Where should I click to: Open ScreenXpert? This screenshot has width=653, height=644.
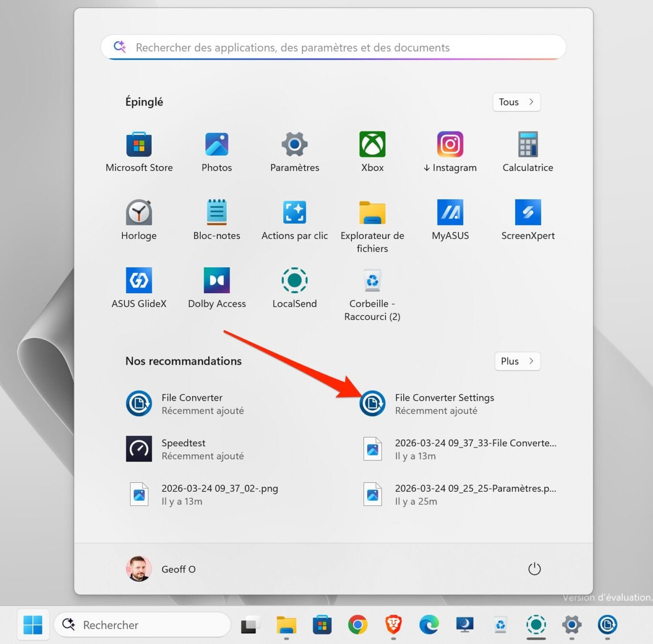coord(528,220)
